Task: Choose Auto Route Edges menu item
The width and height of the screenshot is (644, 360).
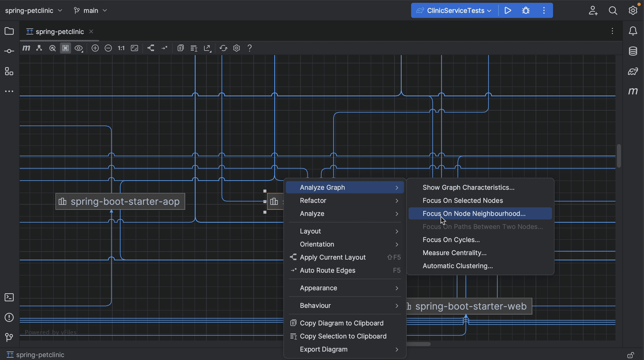Action: coord(345,270)
